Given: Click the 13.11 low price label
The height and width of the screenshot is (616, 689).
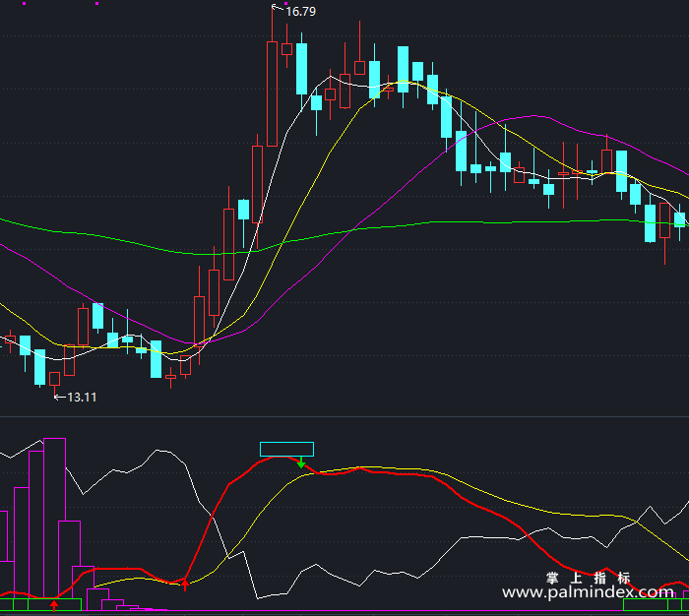Looking at the screenshot, I should [x=82, y=398].
